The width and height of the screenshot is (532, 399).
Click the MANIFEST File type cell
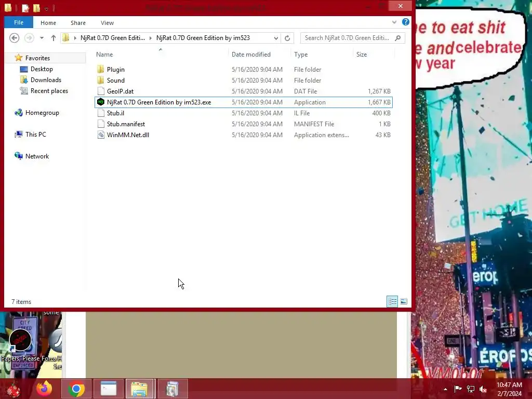click(x=314, y=124)
